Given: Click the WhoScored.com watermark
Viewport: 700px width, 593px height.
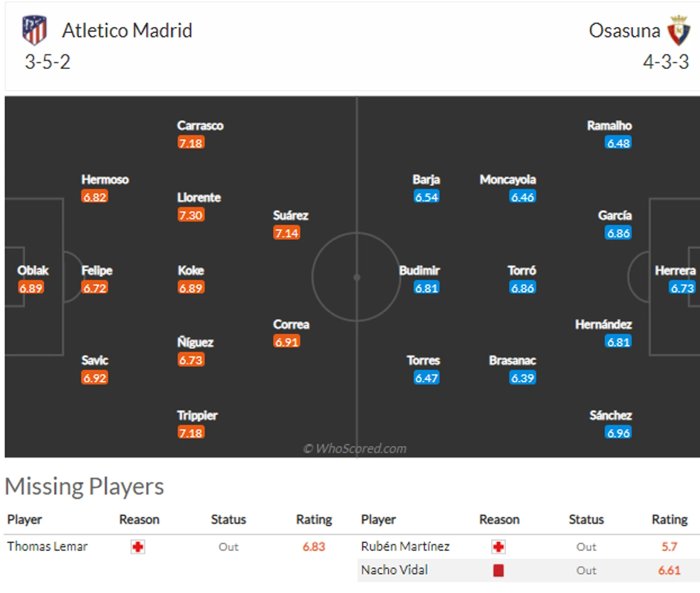Looking at the screenshot, I should pos(355,449).
